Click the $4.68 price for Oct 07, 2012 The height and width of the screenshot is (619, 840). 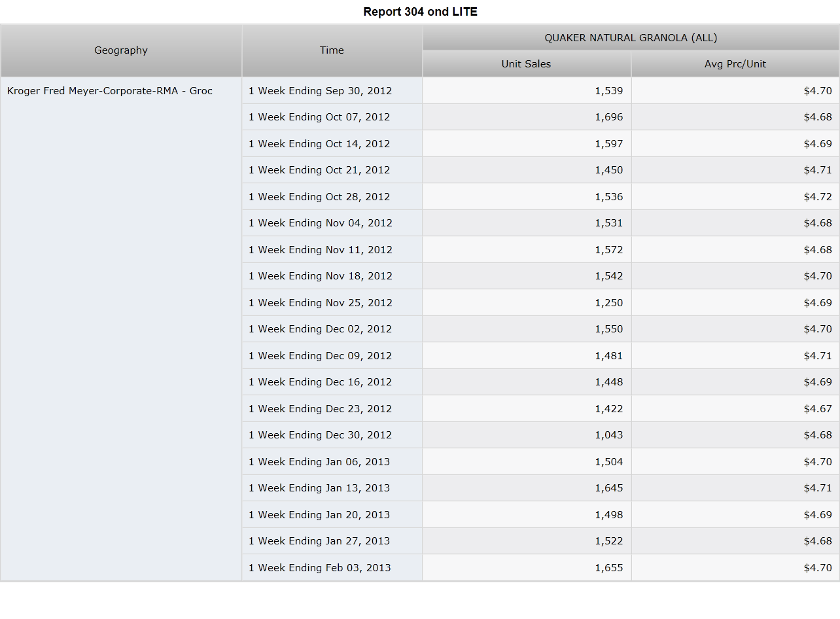click(818, 117)
